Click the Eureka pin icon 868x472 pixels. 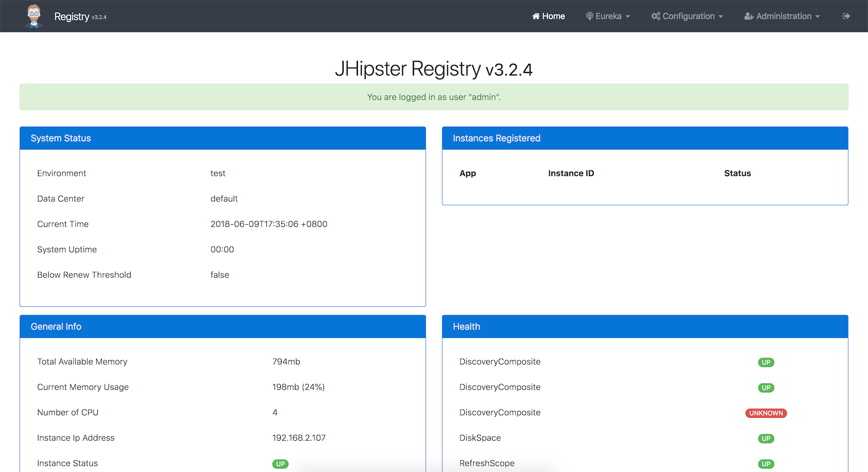(x=589, y=16)
